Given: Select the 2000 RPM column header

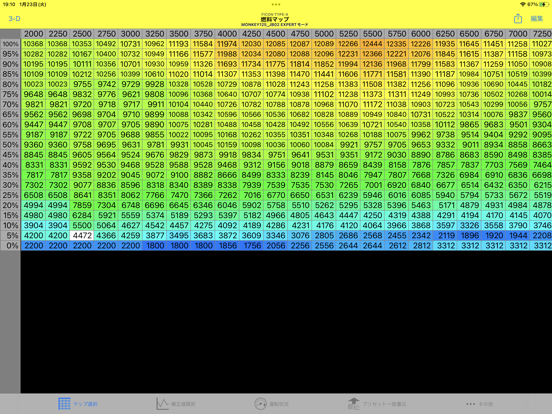Looking at the screenshot, I should click(33, 34).
